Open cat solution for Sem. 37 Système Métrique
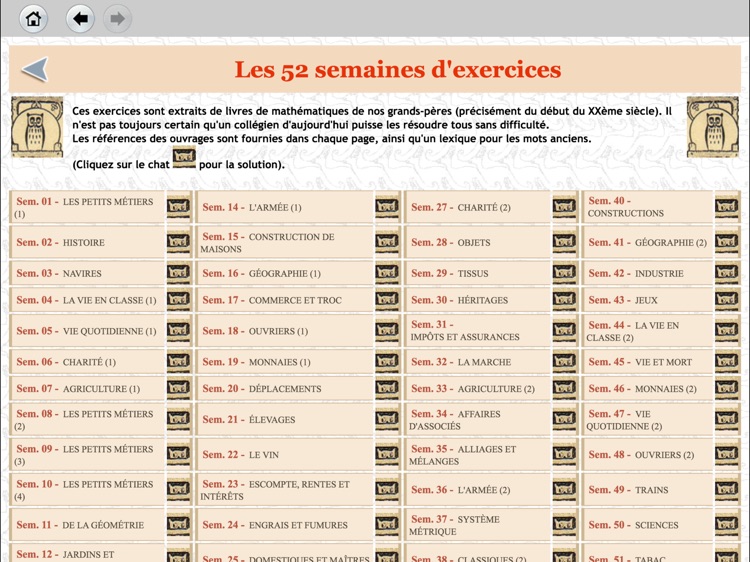 564,525
